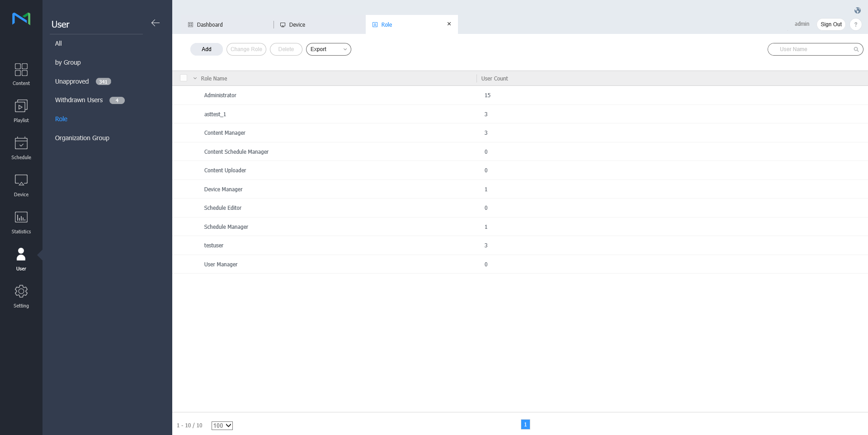868x435 pixels.
Task: Toggle the select-all roles checkbox
Action: click(184, 78)
